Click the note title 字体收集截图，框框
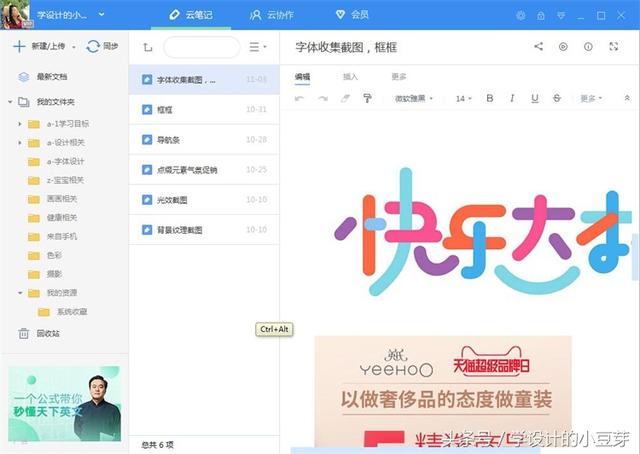The width and height of the screenshot is (640, 454). pos(346,47)
